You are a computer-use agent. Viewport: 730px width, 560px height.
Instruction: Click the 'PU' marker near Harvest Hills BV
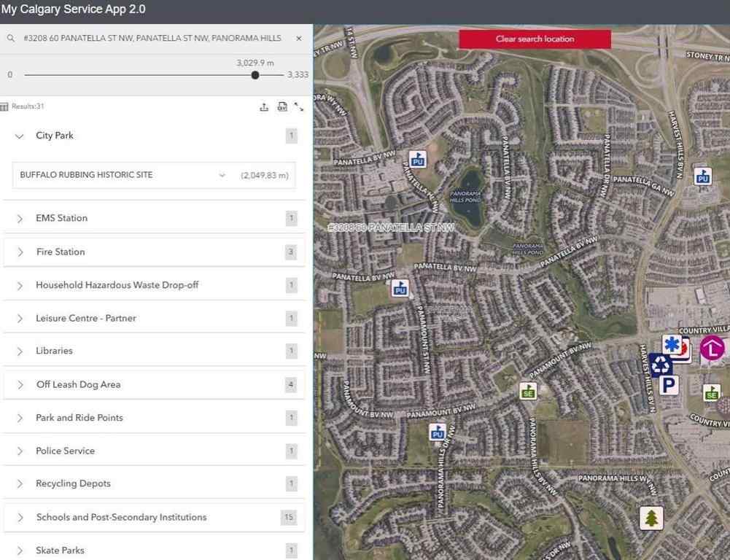[x=702, y=176]
